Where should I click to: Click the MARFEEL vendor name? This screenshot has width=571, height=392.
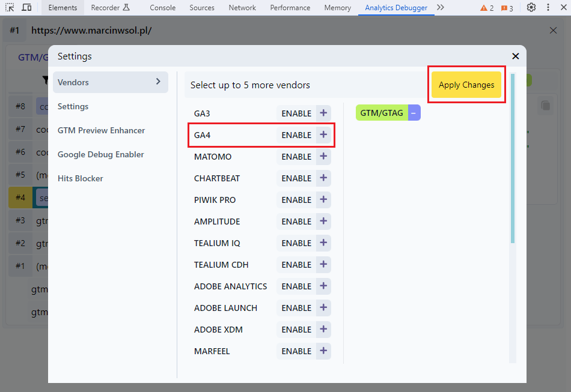[212, 351]
